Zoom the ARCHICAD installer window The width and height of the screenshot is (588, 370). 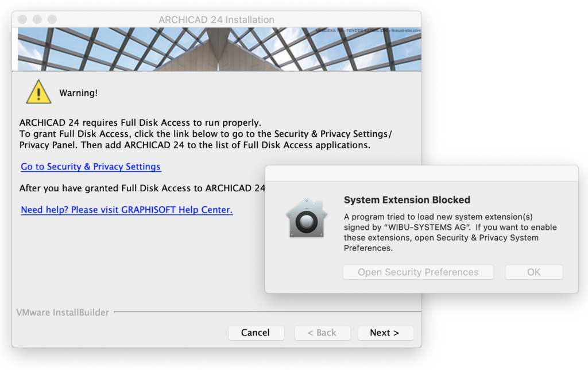(52, 20)
